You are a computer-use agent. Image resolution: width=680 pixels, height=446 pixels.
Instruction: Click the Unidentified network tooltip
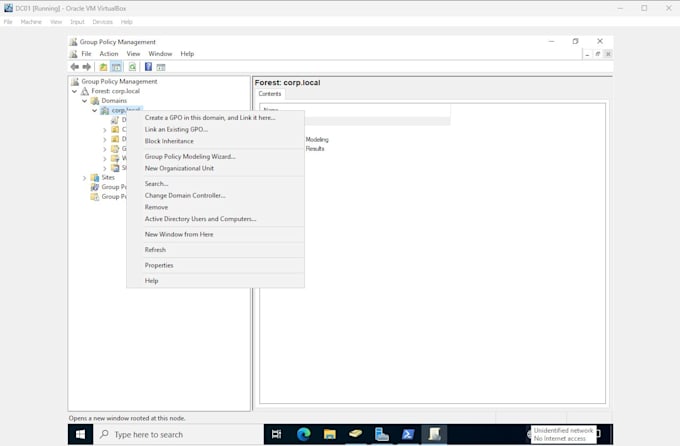tap(563, 434)
